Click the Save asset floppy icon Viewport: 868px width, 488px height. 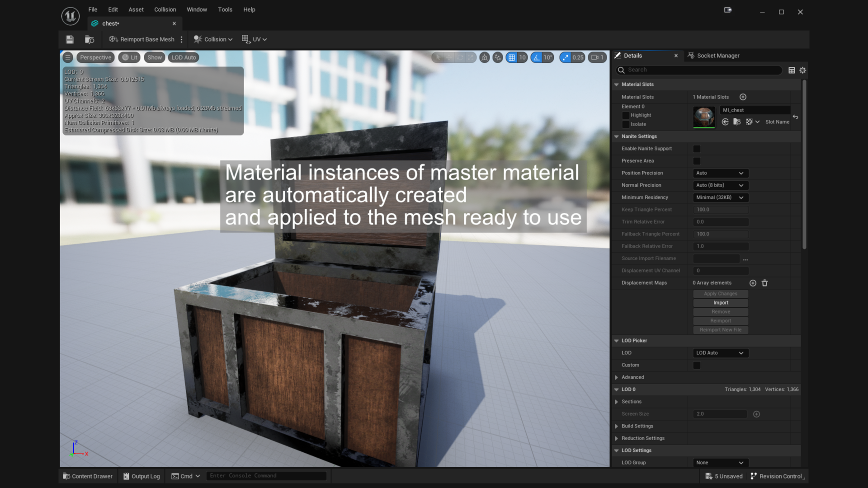click(x=70, y=39)
